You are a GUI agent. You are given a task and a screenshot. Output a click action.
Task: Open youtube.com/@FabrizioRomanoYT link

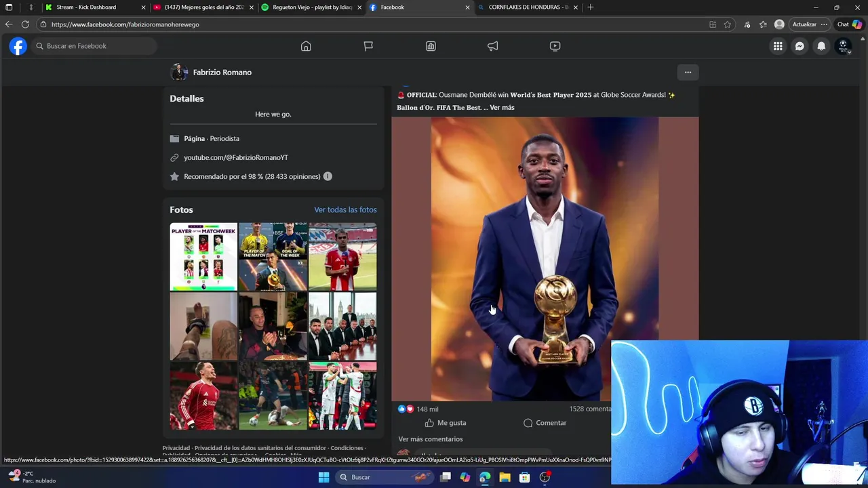tap(236, 158)
